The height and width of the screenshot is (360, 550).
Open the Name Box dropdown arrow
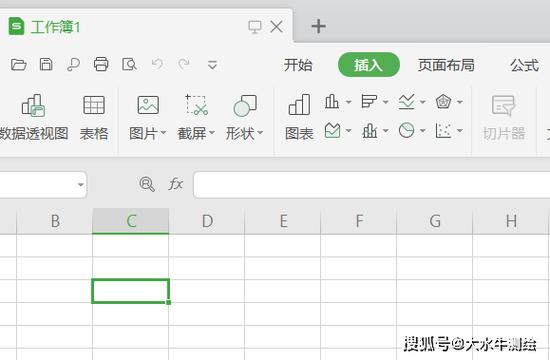tap(81, 185)
